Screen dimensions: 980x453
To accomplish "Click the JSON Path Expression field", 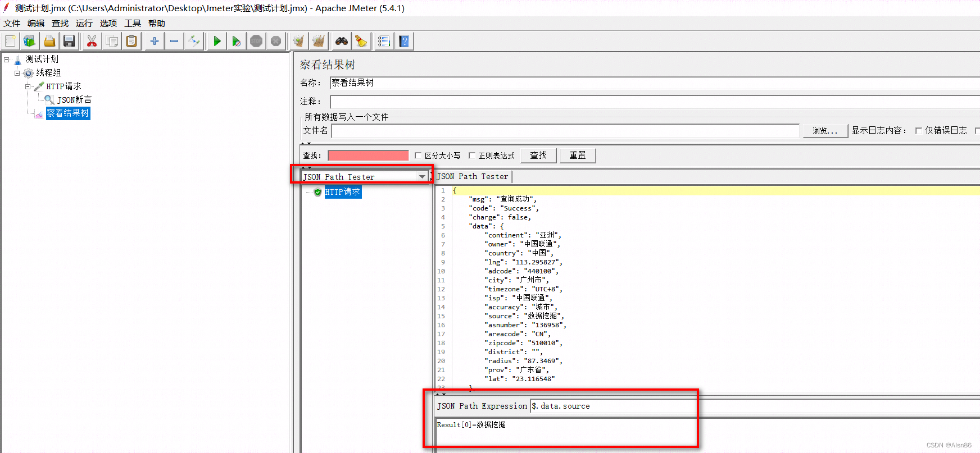I will tap(755, 406).
